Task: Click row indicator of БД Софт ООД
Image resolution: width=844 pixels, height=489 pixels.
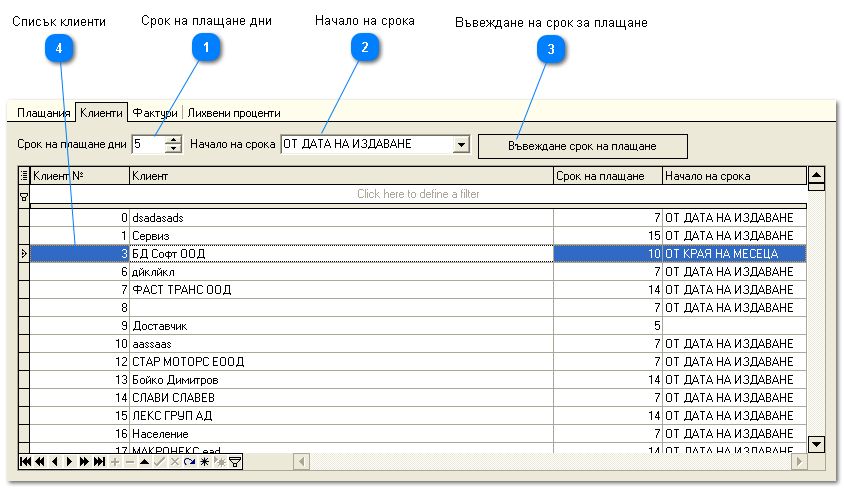Action: click(x=24, y=254)
